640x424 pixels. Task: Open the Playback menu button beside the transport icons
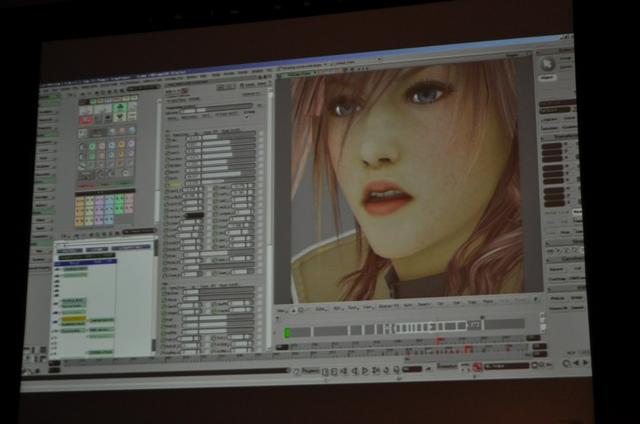(311, 371)
